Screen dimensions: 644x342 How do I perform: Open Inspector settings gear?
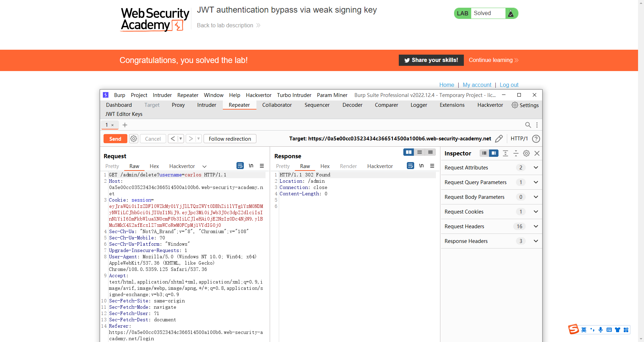(526, 153)
